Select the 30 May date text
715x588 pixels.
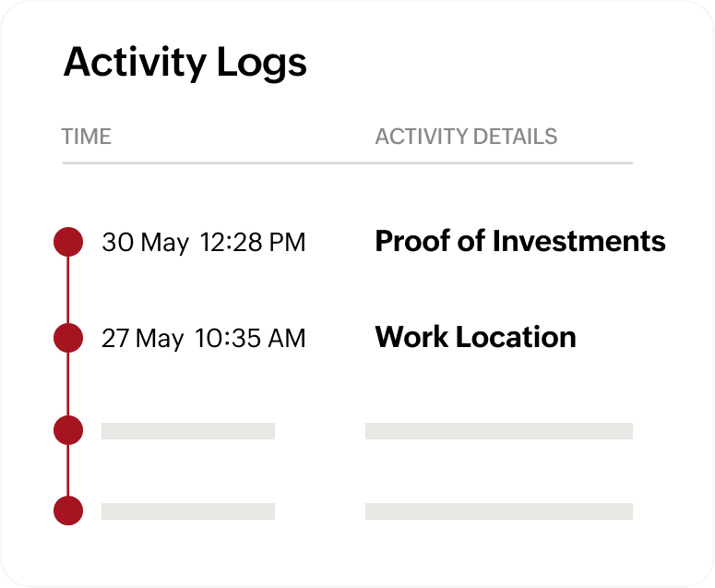pos(145,243)
